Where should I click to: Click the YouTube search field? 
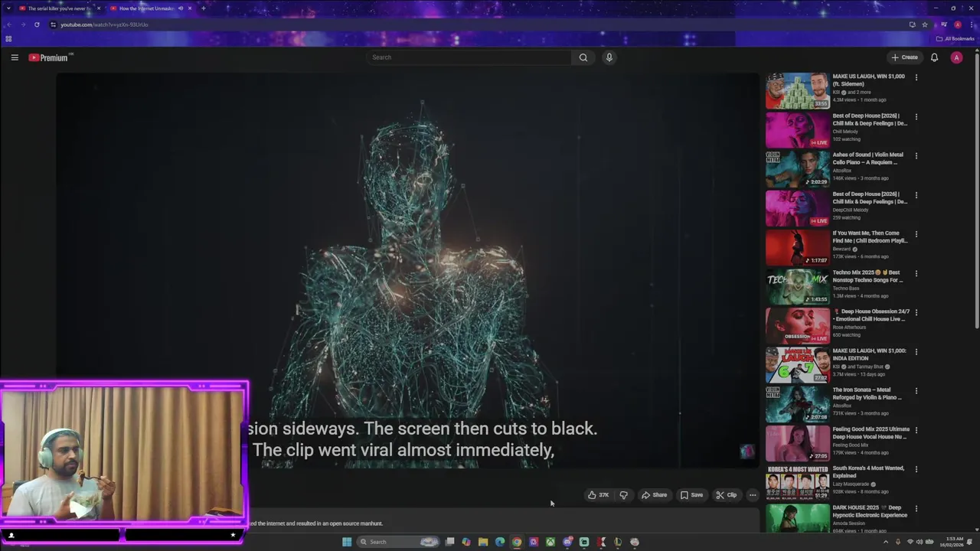[x=469, y=57]
